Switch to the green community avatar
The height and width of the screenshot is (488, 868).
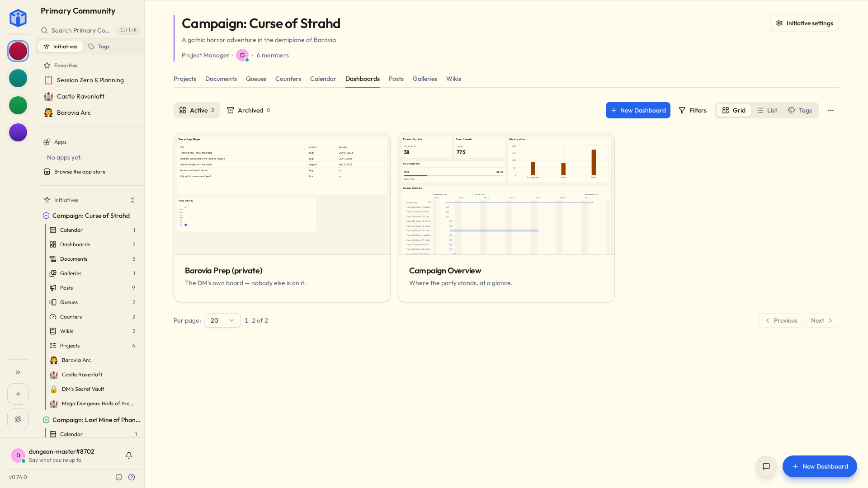[x=18, y=105]
